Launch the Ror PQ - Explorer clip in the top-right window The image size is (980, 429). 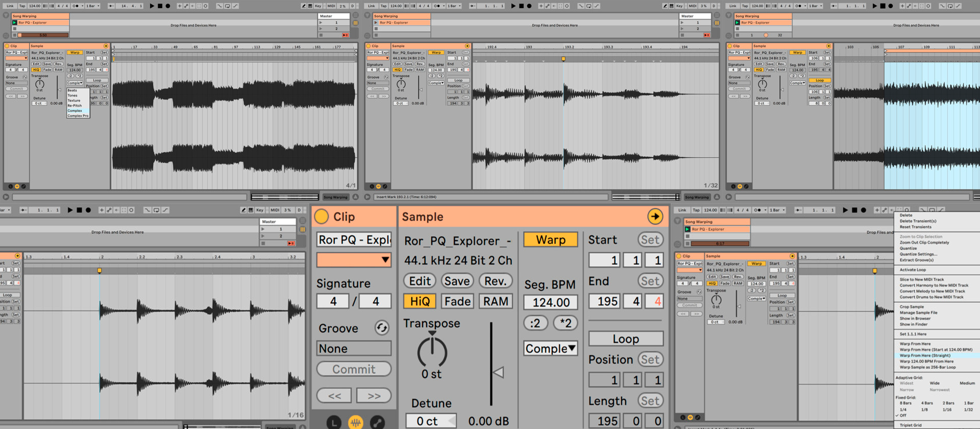[737, 22]
